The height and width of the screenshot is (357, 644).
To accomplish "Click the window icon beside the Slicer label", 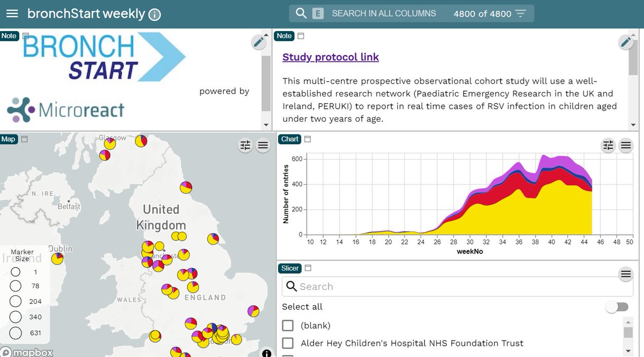I will point(308,268).
